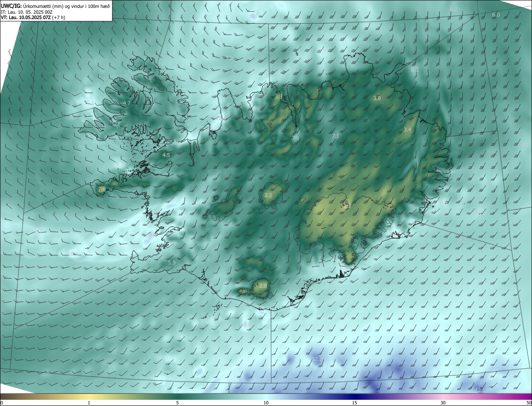Click the 3.4 value in east Iceland

pos(407,130)
